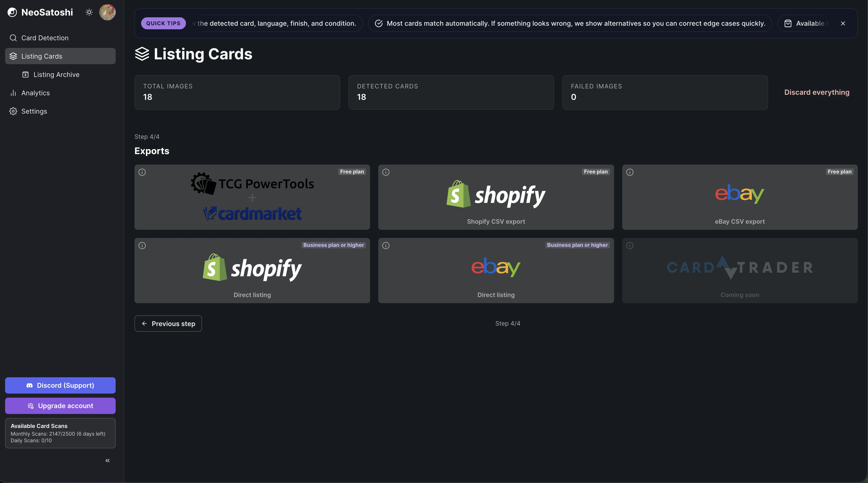Open the info tooltip on Shopify Direct listing
This screenshot has width=868, height=483.
(x=142, y=246)
